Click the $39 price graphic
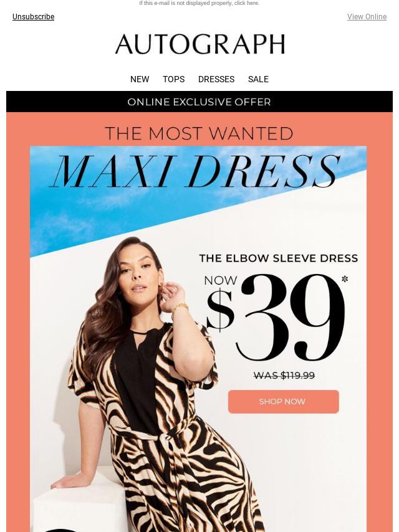 coord(276,318)
